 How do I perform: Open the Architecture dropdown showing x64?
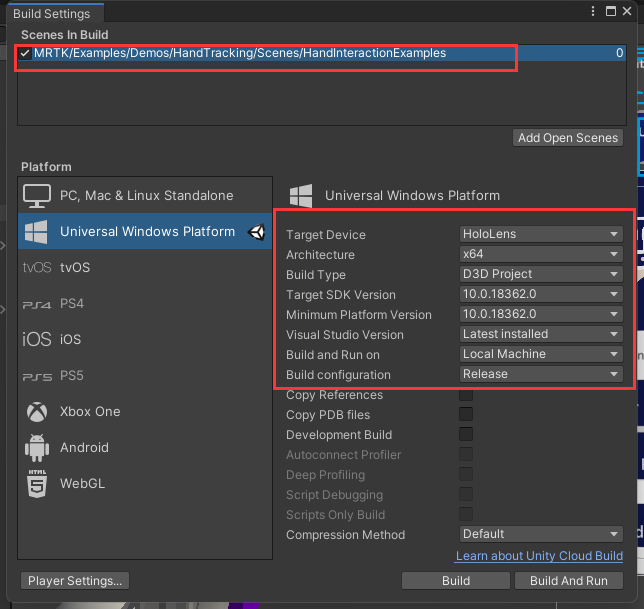pos(541,254)
